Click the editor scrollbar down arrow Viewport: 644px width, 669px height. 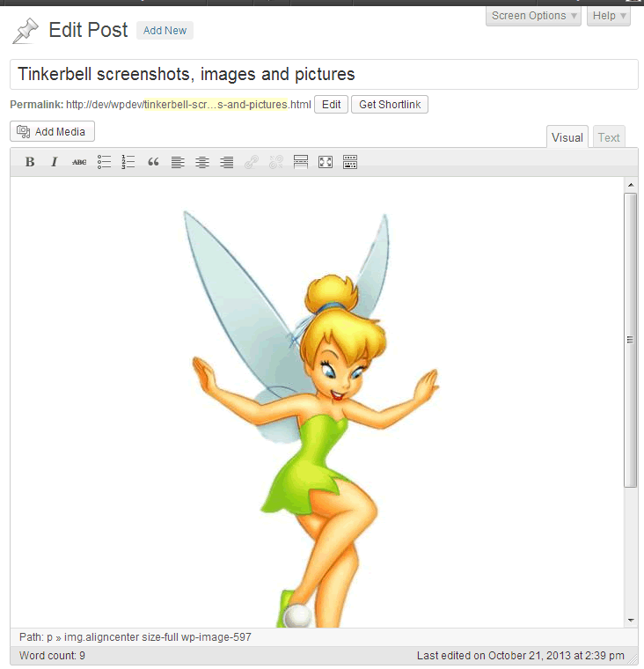coord(631,621)
